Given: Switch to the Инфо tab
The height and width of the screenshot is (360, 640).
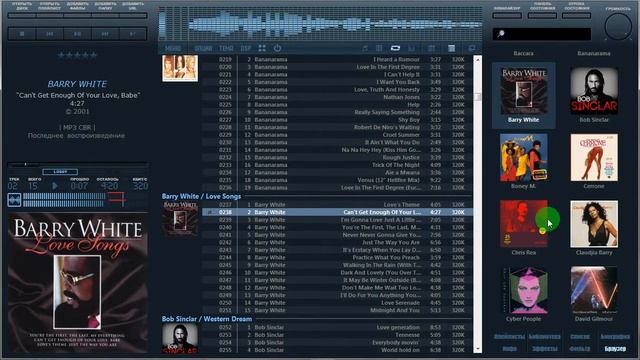Looking at the screenshot, I should click(509, 349).
